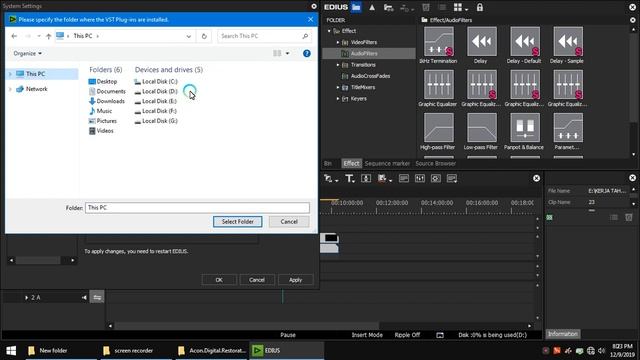The image size is (640, 360).
Task: Expand the Network tree node
Action: coord(10,89)
